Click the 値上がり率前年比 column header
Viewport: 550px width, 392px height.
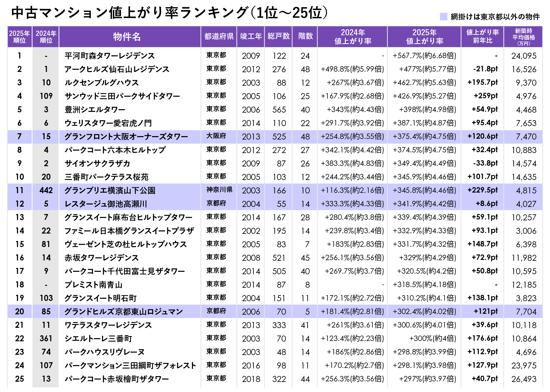482,36
